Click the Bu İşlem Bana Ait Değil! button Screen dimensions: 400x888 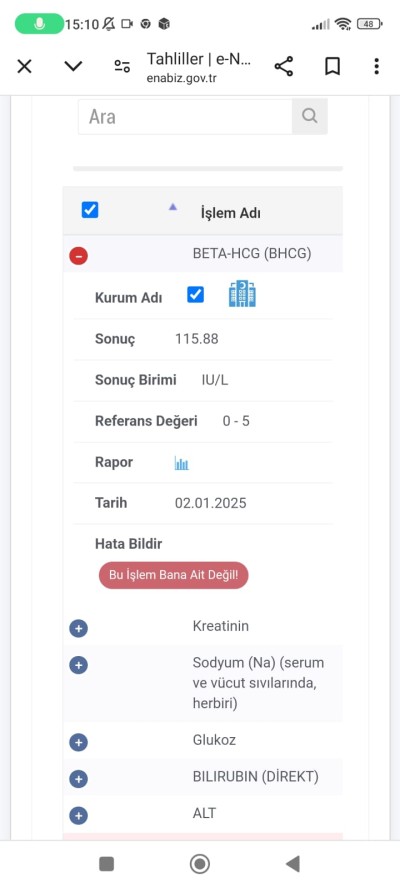point(173,575)
